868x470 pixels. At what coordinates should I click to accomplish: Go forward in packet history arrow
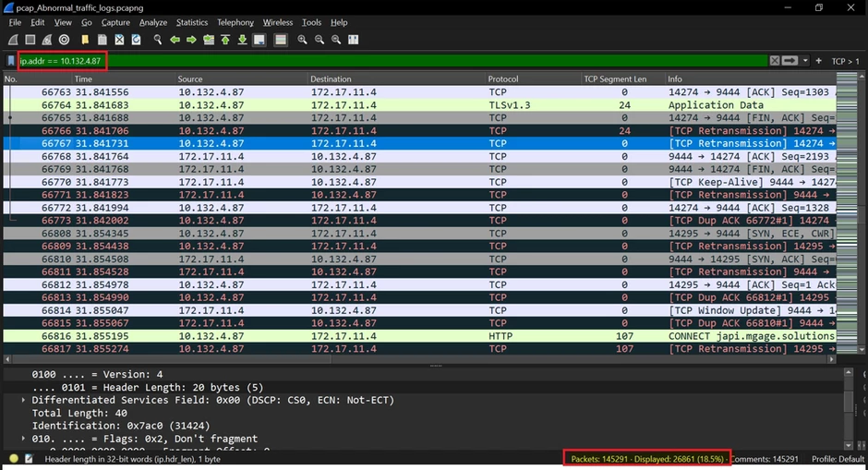(191, 40)
